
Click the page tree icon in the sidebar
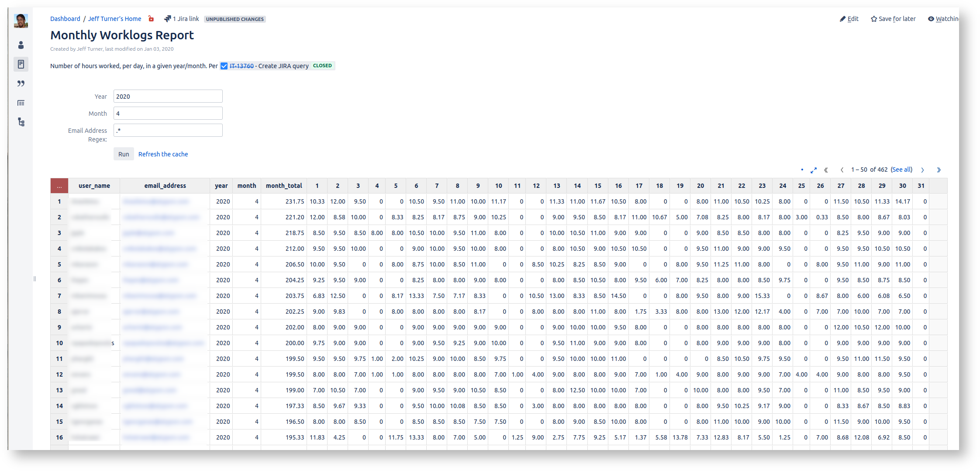pyautogui.click(x=21, y=122)
